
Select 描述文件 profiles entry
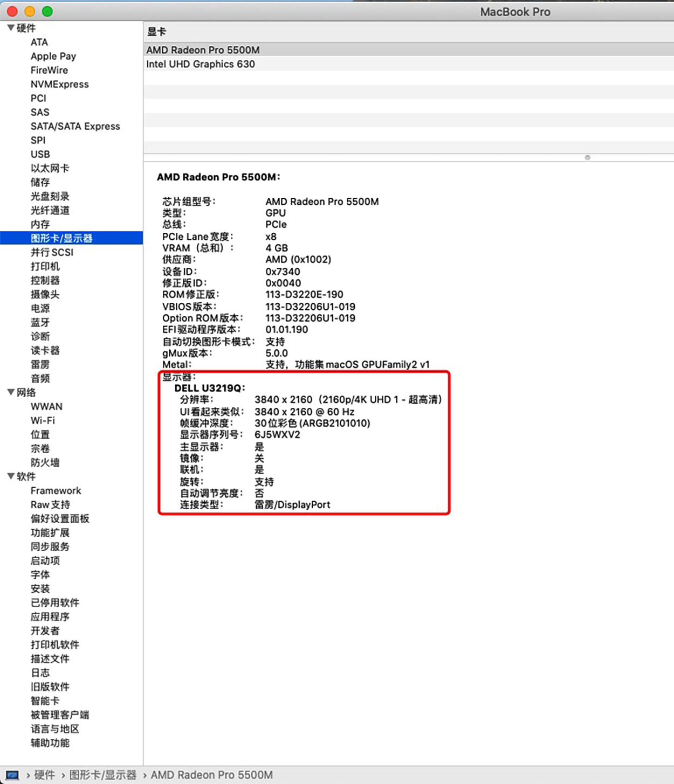[x=50, y=658]
